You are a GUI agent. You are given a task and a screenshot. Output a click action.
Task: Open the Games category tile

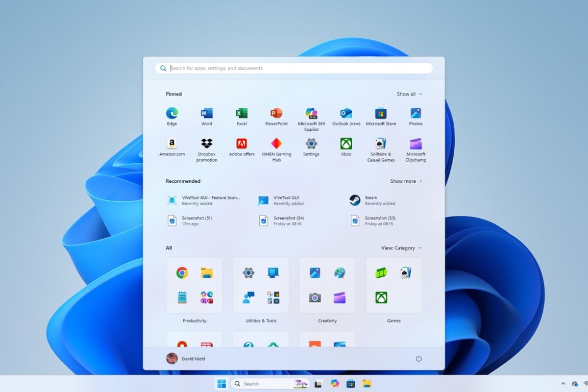(393, 286)
